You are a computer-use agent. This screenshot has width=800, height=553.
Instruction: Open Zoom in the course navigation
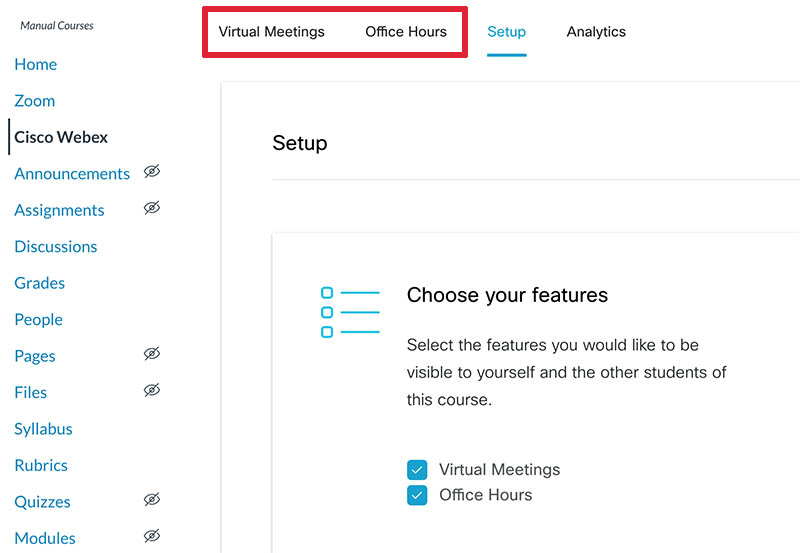coord(35,101)
